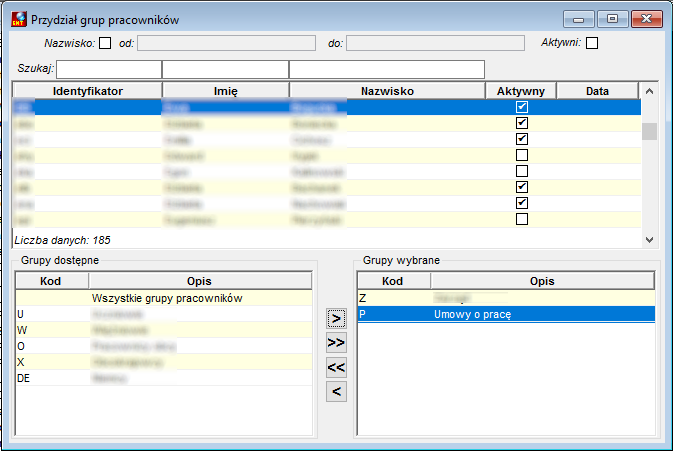Focus the Szukaj first name search box
The image size is (673, 451).
click(x=225, y=69)
